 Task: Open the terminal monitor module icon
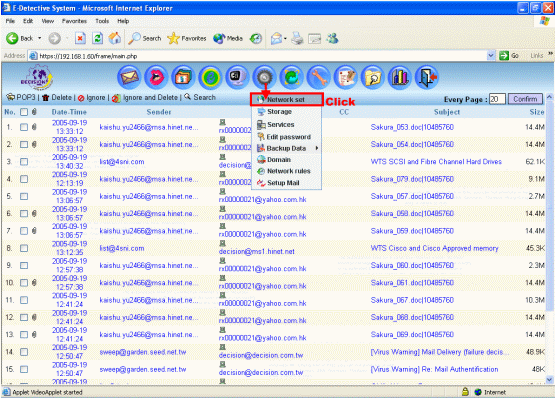(x=237, y=77)
